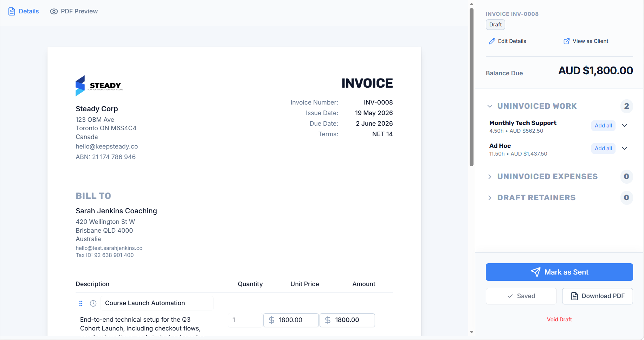Screen dimensions: 644x340
Task: Expand the Uninvoiced Expenses section chevron
Action: [x=490, y=176]
